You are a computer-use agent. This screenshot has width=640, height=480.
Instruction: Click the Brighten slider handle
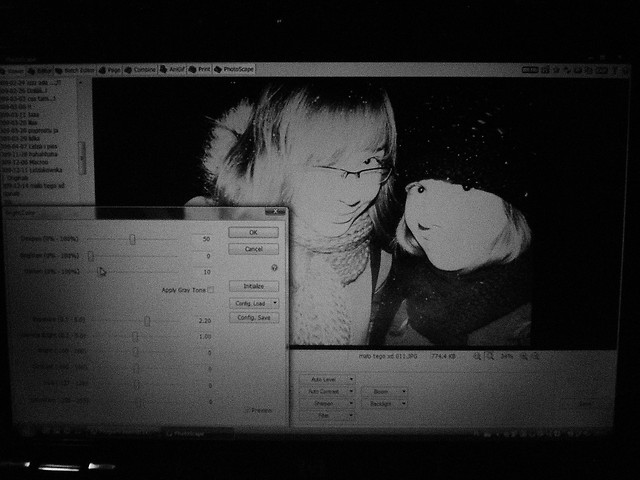91,256
